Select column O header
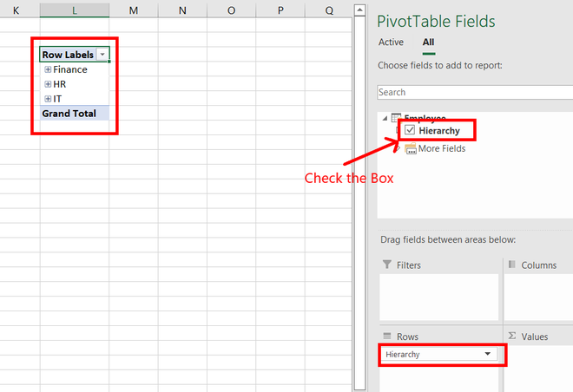This screenshot has height=392, width=573. pos(231,10)
